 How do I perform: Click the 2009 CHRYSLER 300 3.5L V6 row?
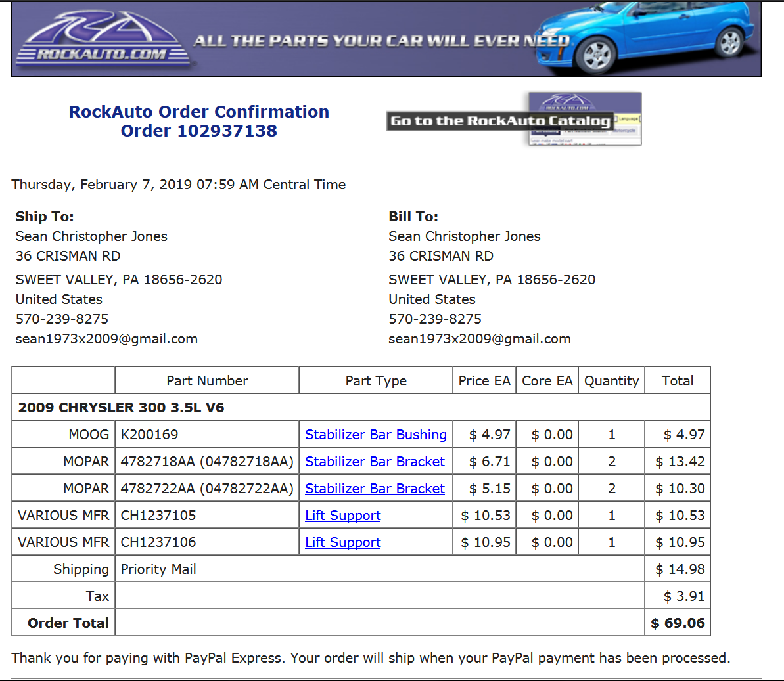coord(361,407)
